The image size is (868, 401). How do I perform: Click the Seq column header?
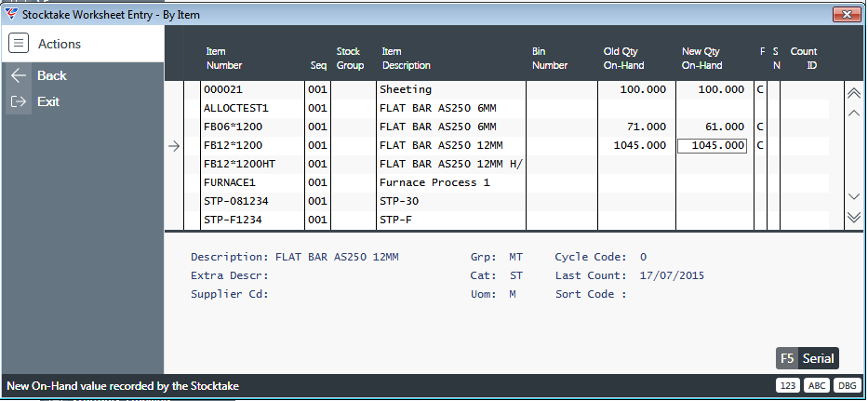click(318, 65)
